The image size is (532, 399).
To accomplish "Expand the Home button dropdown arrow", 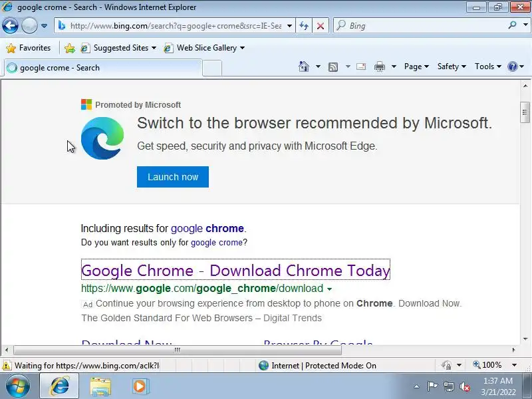I will 318,66.
